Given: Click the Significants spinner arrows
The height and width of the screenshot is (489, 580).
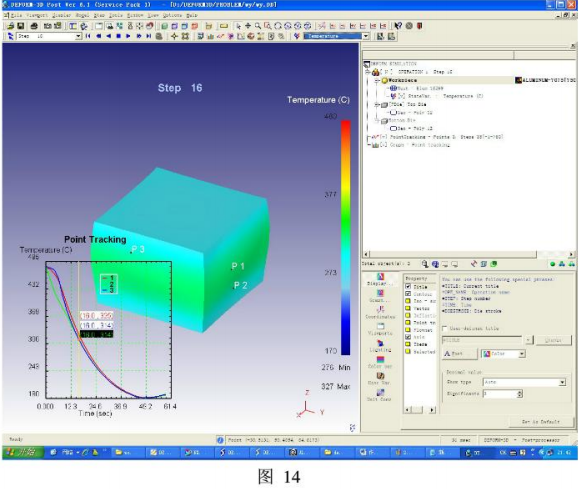Looking at the screenshot, I should click(520, 394).
